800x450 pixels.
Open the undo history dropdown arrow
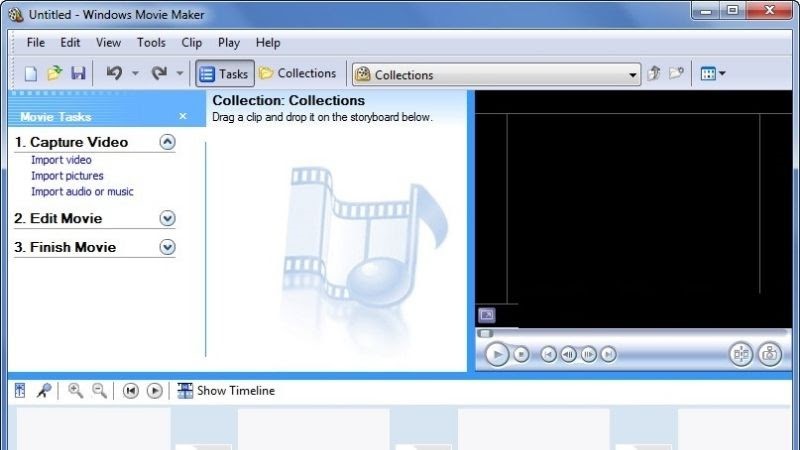(x=135, y=73)
